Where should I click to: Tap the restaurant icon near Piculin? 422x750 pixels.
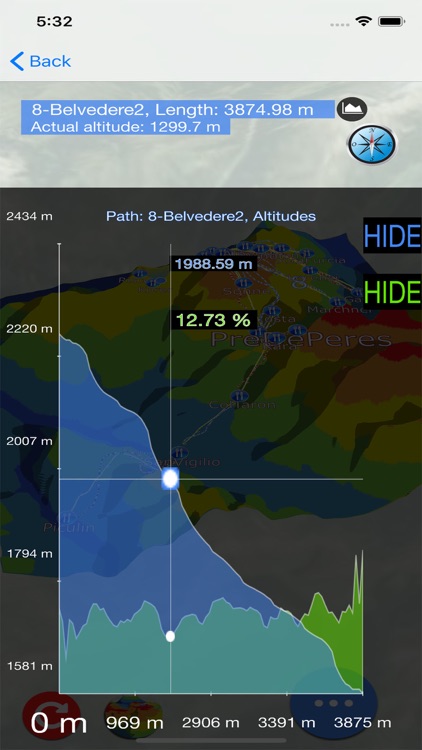coord(65,518)
